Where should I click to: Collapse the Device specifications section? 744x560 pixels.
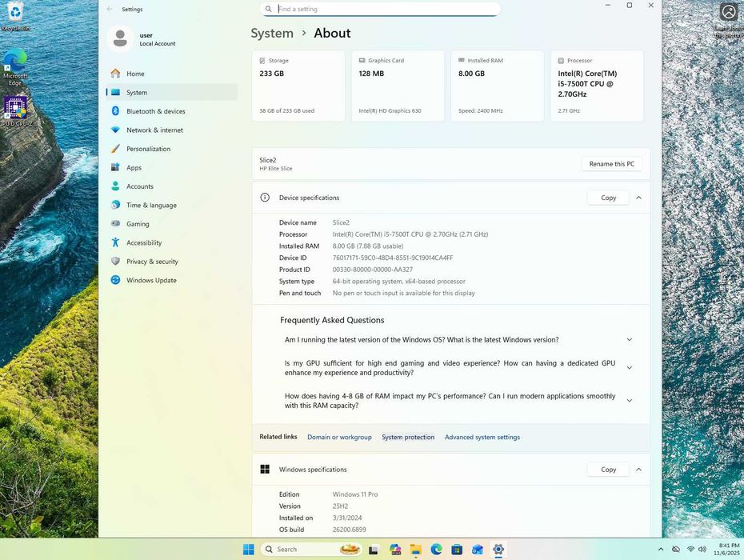coord(638,198)
